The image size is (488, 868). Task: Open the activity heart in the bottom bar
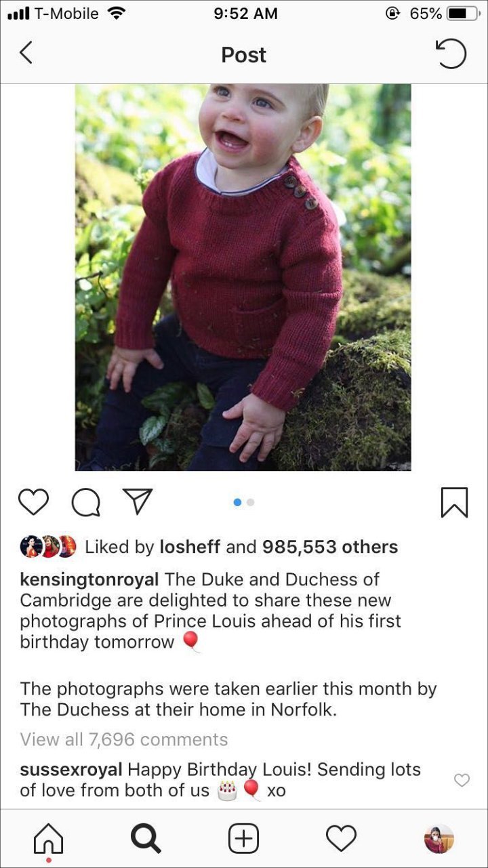coord(341,840)
